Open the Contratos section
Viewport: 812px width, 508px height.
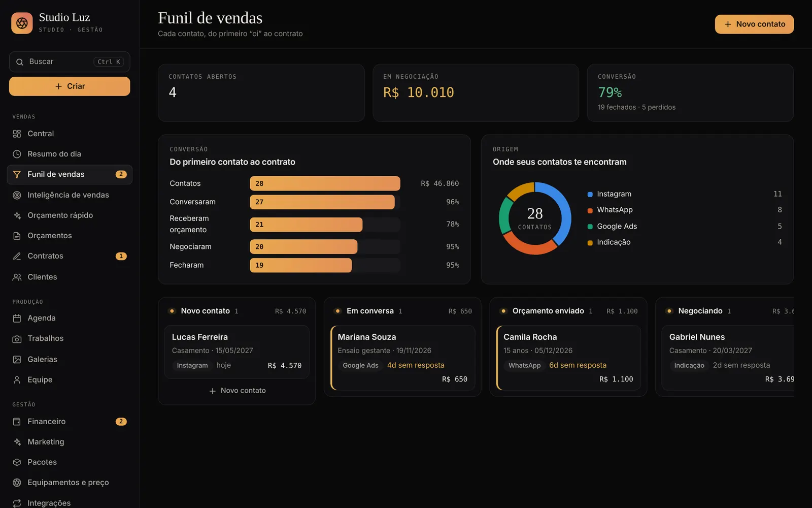click(x=70, y=256)
